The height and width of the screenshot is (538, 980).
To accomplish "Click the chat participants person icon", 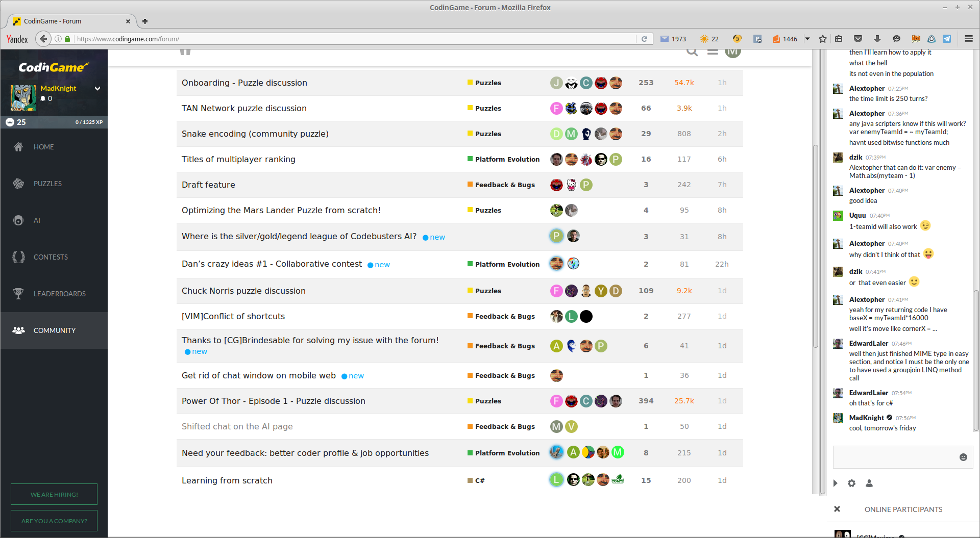I will (x=869, y=483).
